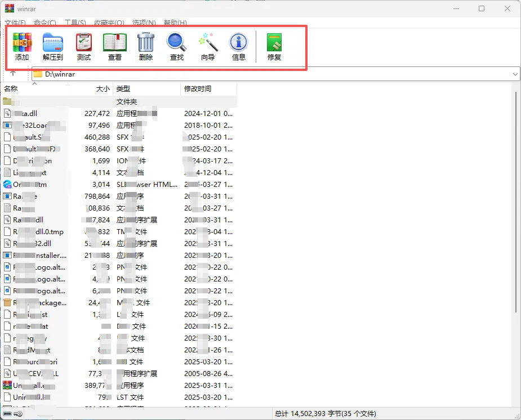Select the file sized 460,288

[x=119, y=137]
